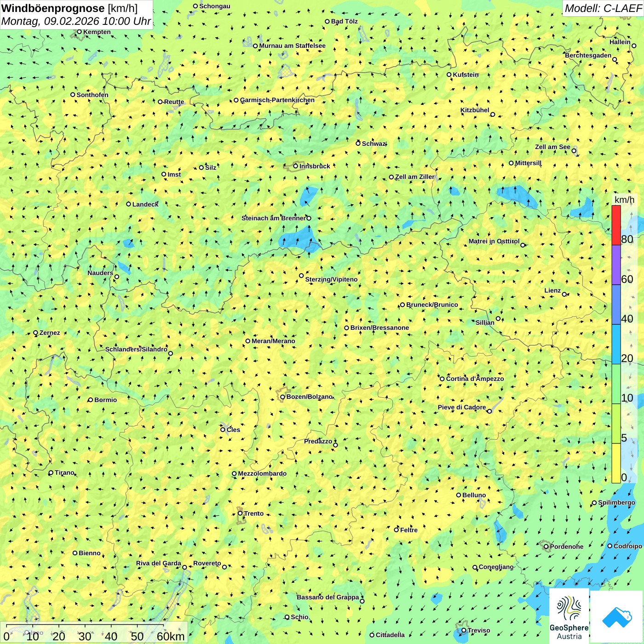Click the Imst label
The width and height of the screenshot is (644, 644).
click(x=174, y=174)
